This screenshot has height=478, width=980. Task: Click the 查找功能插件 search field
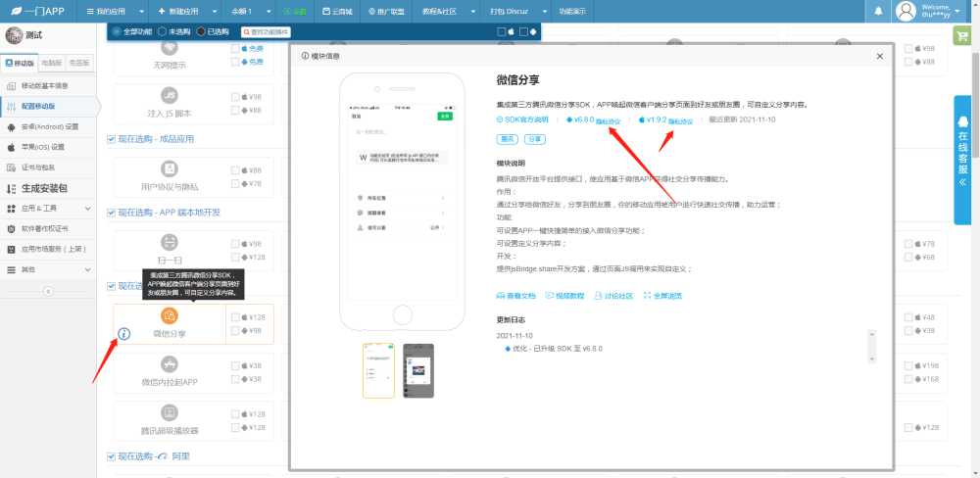[267, 32]
